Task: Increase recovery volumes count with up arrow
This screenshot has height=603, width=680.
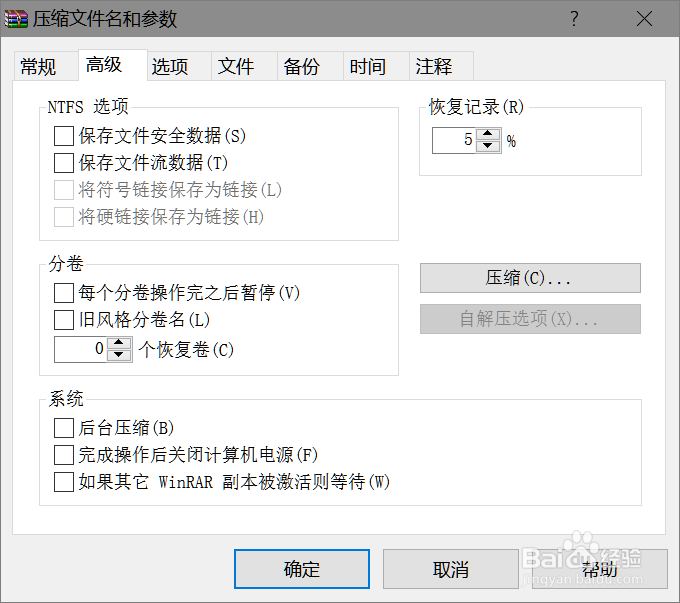Action: tap(120, 343)
